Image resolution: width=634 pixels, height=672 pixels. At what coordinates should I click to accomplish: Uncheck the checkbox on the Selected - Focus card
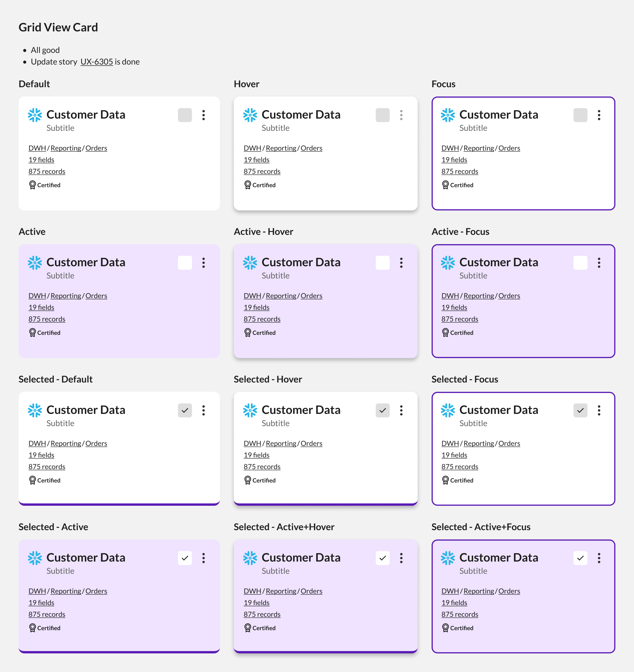580,410
